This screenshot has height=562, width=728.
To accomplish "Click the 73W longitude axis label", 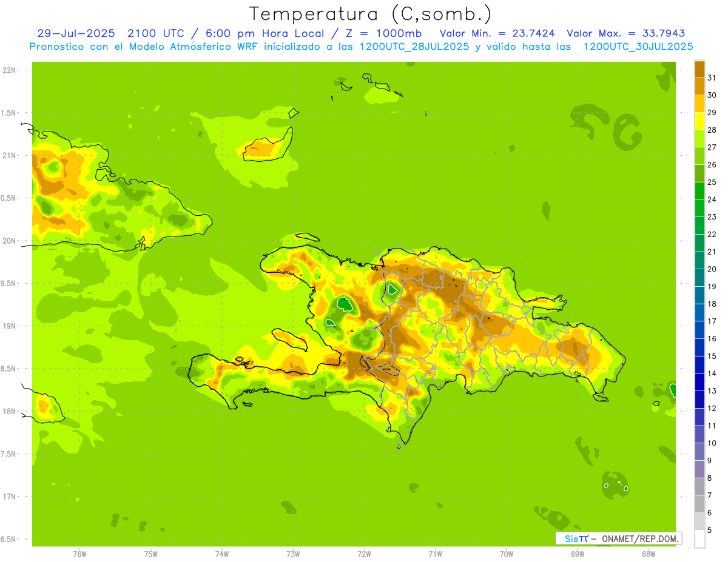I will coord(293,554).
